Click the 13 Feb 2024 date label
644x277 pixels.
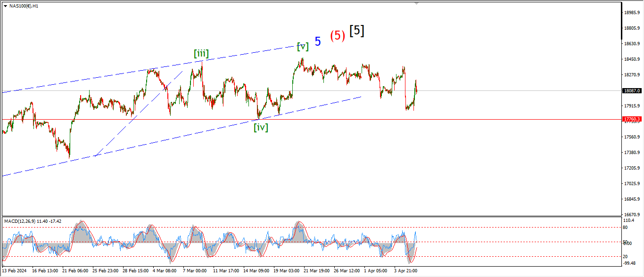tap(14, 271)
